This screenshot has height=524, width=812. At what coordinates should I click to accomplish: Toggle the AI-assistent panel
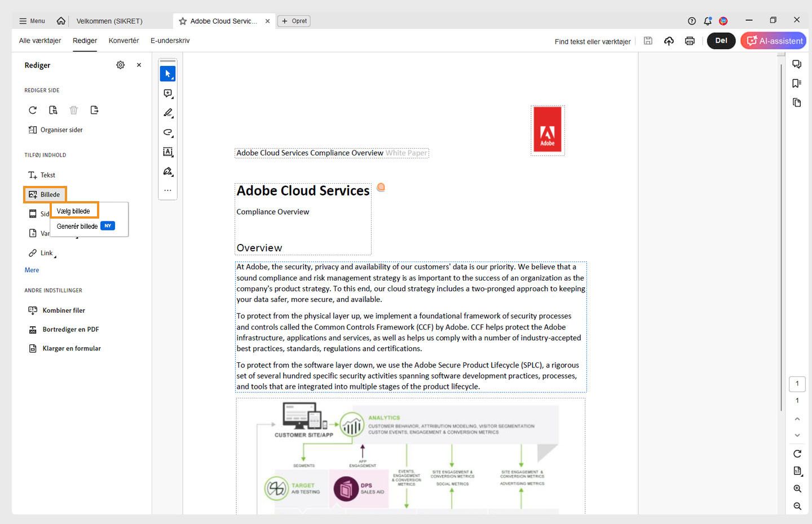point(773,41)
